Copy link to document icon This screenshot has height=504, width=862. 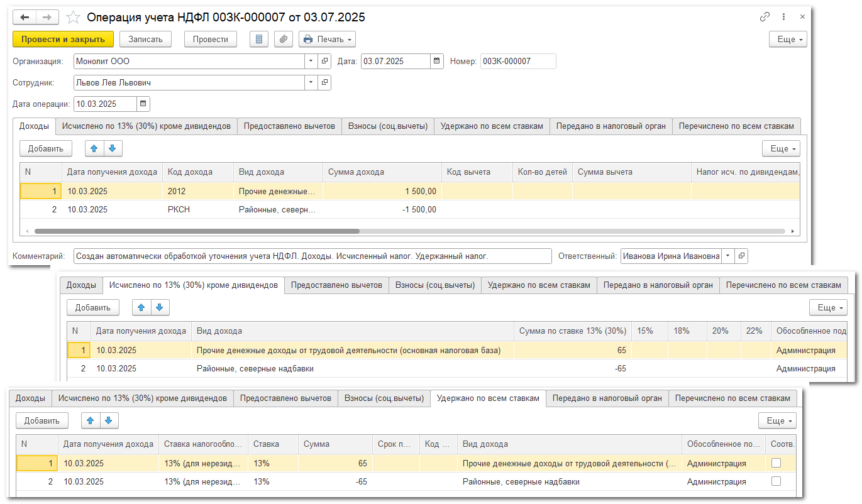[x=765, y=18]
